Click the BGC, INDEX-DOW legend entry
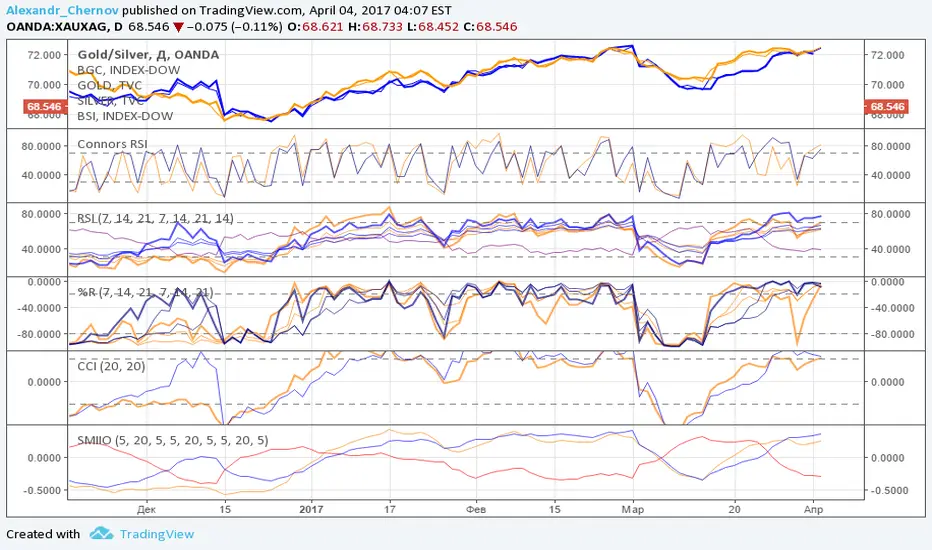 point(128,70)
